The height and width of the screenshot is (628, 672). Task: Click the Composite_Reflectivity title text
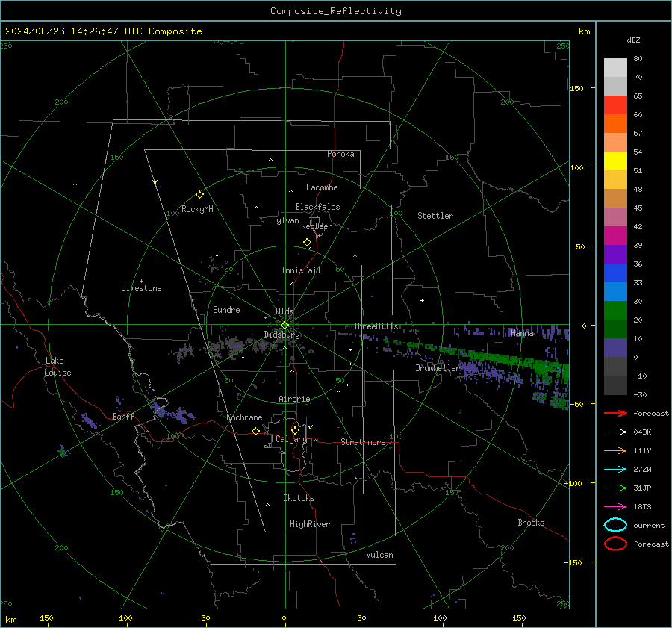click(x=335, y=11)
